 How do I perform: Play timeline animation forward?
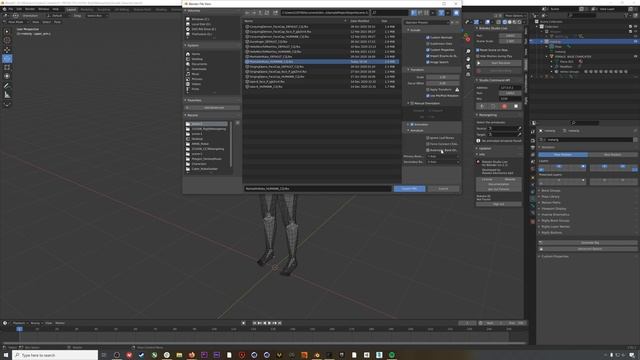(x=269, y=323)
